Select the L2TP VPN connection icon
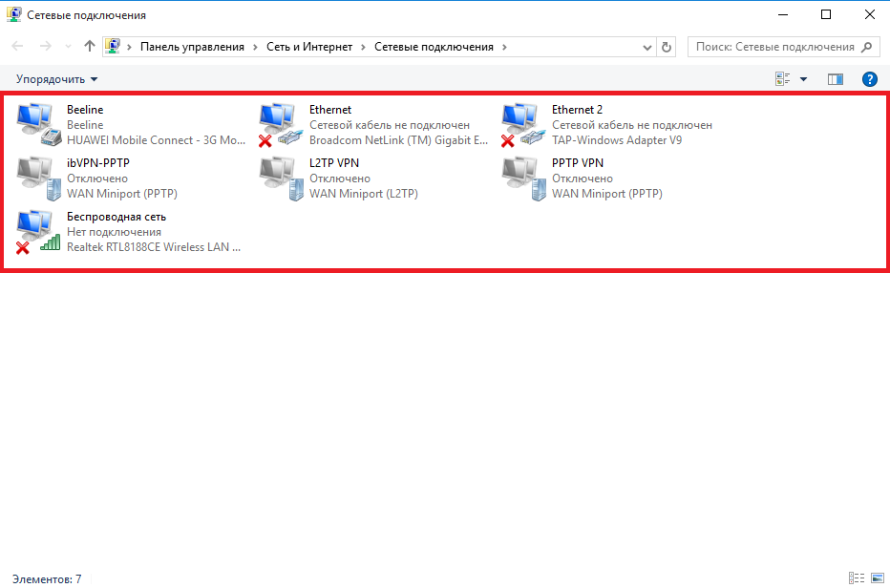 280,178
